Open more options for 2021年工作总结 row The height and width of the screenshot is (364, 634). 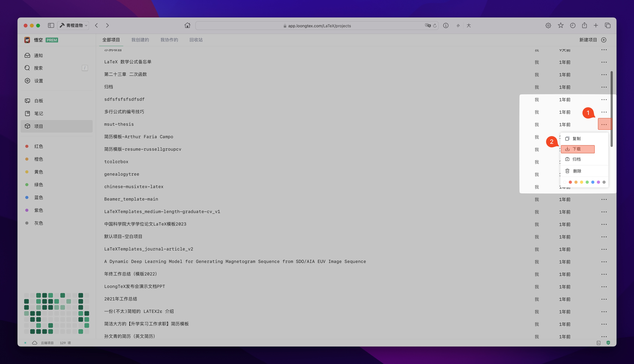604,299
